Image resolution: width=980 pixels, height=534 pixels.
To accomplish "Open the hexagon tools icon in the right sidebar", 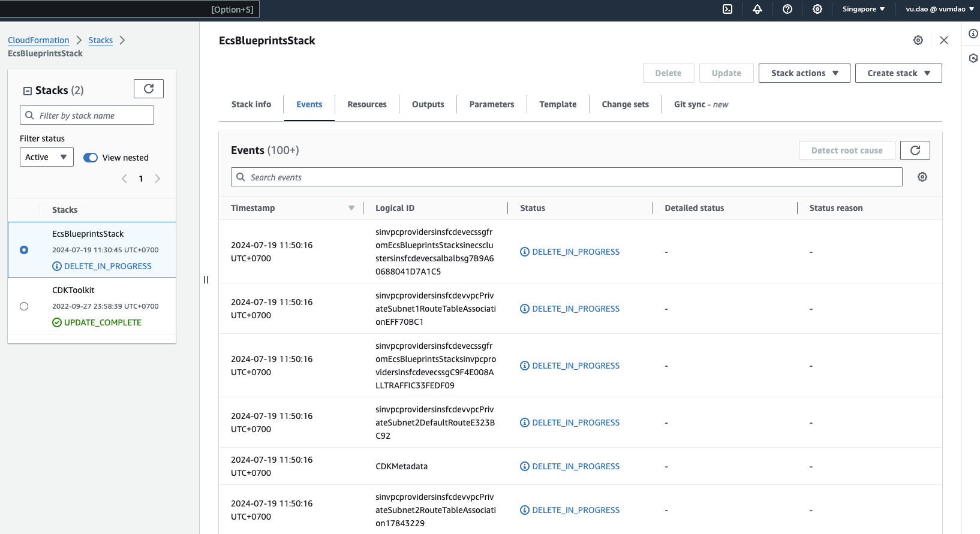I will tap(973, 58).
